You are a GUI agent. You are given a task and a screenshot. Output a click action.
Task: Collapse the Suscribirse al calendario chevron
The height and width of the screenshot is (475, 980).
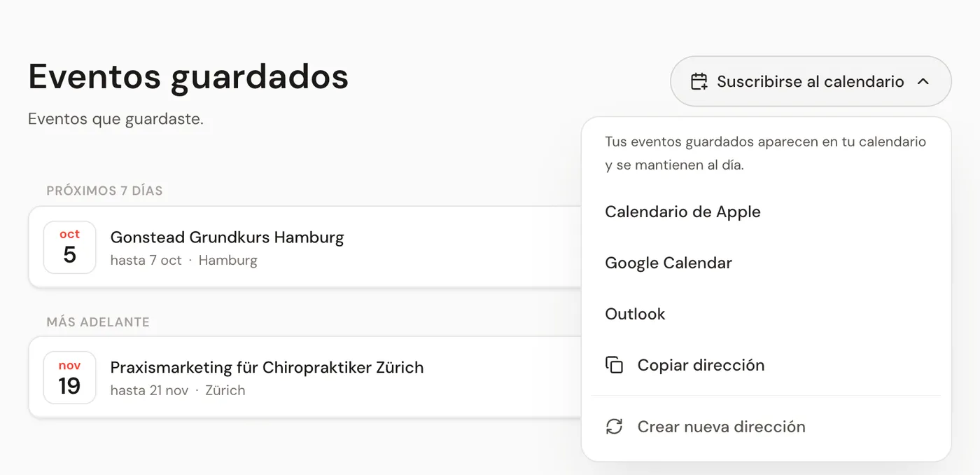point(923,81)
